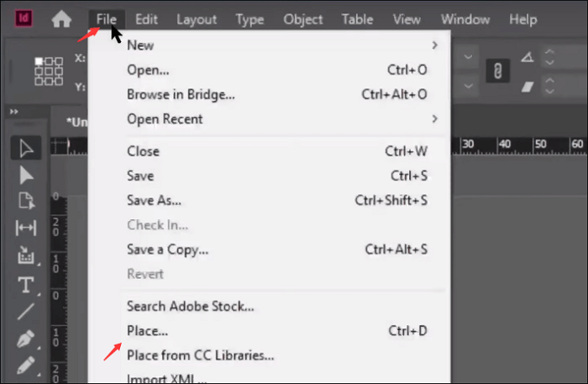Expand the tools panel with double arrows

point(14,111)
